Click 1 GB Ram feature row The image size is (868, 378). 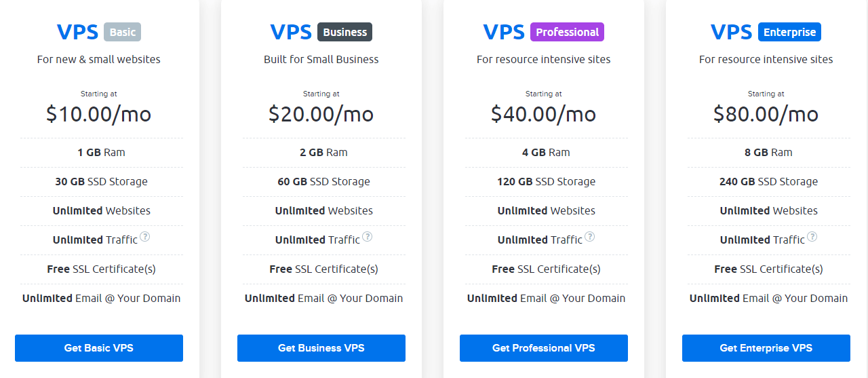(x=102, y=153)
